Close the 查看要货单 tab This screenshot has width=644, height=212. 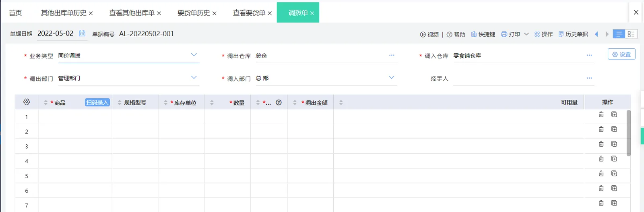[x=270, y=13]
